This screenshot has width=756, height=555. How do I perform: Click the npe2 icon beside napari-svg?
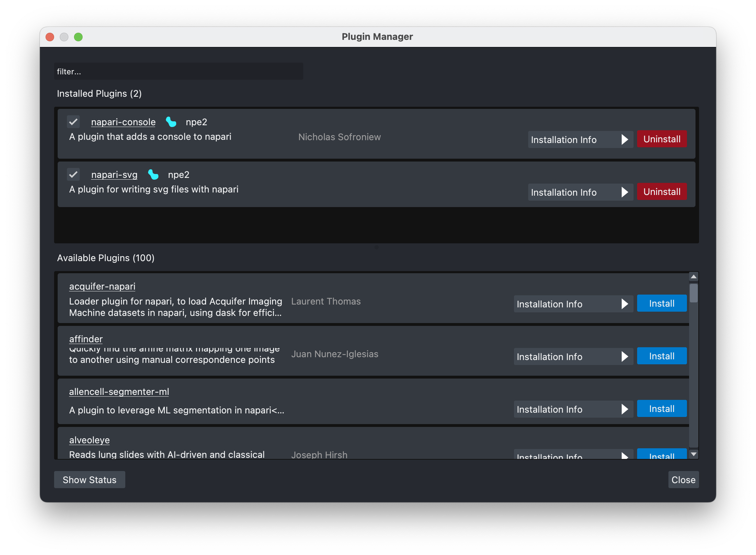pos(153,175)
